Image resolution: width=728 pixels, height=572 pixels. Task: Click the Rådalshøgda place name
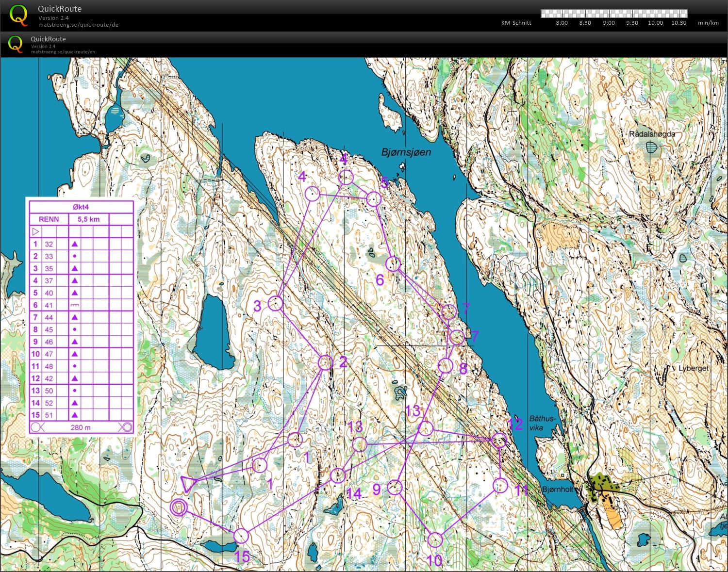click(x=652, y=134)
